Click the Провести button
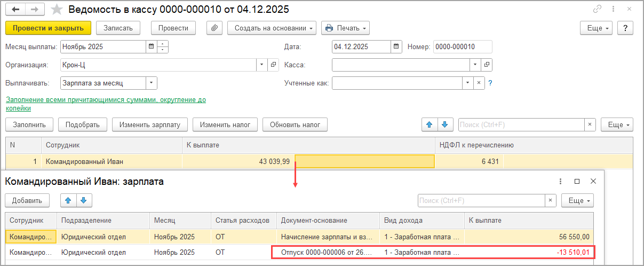Screen dimensions: 644x266 (173, 28)
